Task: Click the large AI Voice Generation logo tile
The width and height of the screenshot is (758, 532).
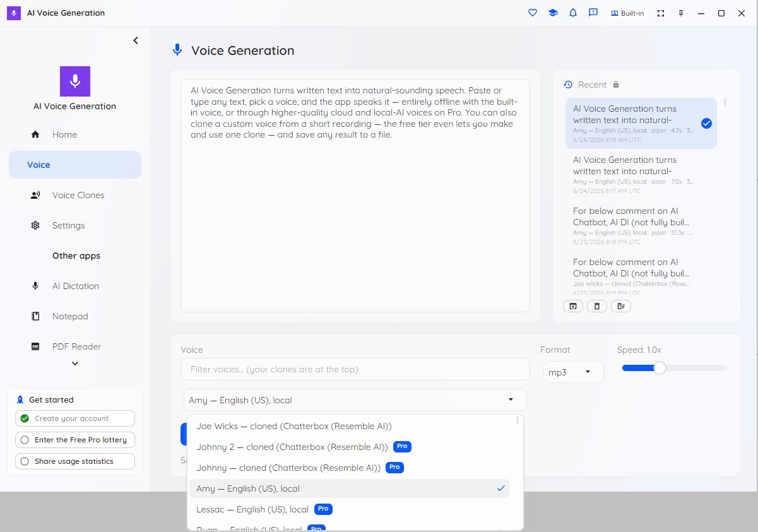Action: coord(75,81)
